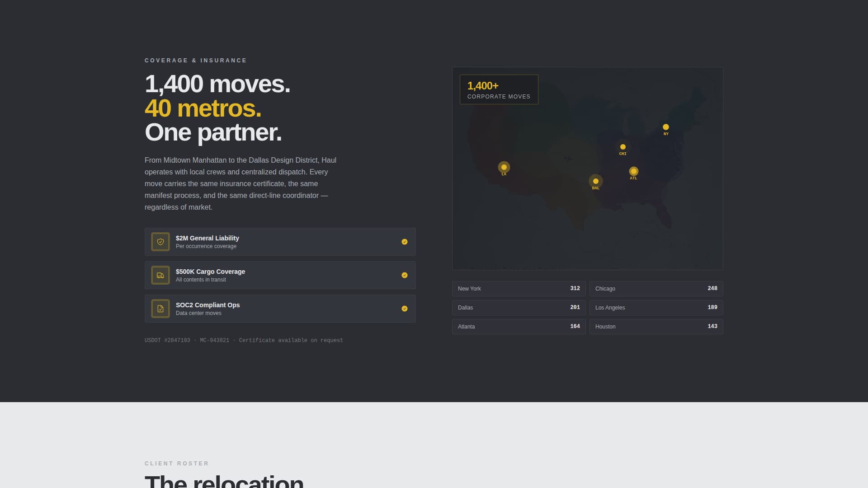Image resolution: width=868 pixels, height=488 pixels.
Task: Click the document icon beside SOC2 Compliant Ops
Action: click(x=160, y=309)
